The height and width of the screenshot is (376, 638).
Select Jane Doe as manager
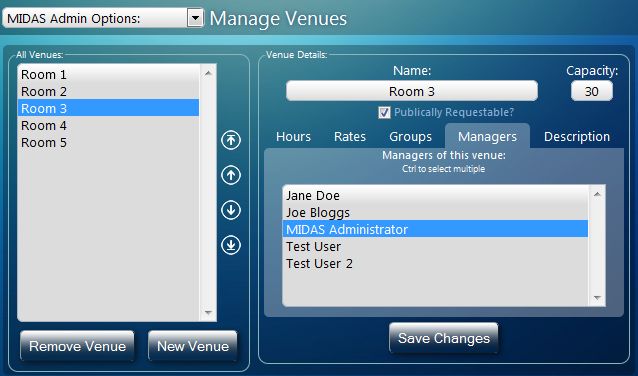pyautogui.click(x=435, y=195)
